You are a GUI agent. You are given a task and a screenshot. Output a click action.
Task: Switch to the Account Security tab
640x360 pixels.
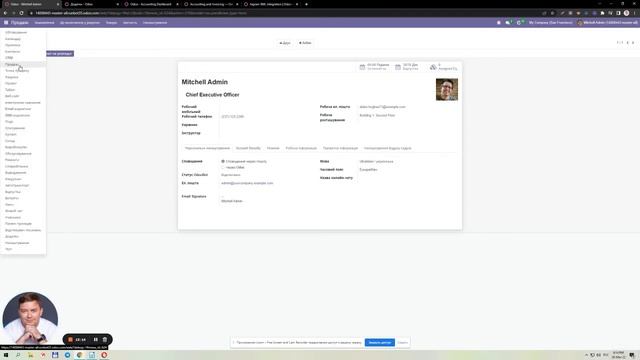(x=248, y=148)
